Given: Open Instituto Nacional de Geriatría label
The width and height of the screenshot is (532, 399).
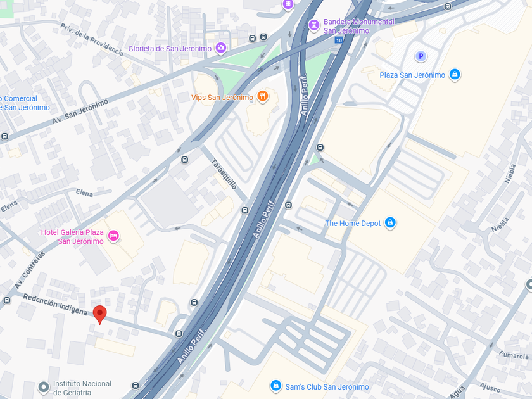Looking at the screenshot, I should coord(82,388).
